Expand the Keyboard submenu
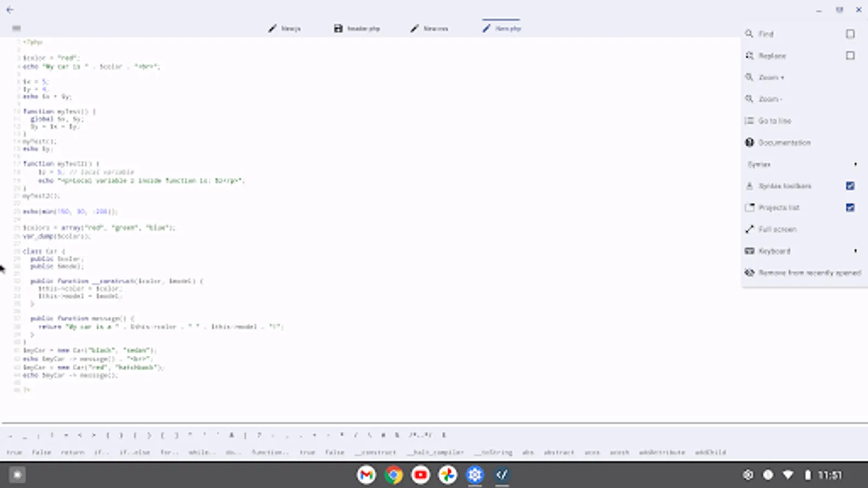 pyautogui.click(x=774, y=251)
